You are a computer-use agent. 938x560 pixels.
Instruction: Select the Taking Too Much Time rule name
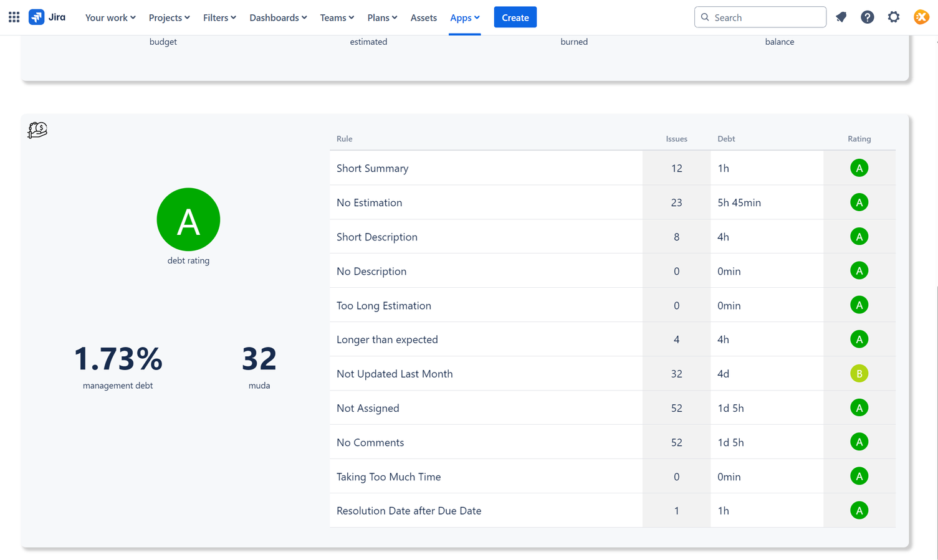(x=389, y=477)
